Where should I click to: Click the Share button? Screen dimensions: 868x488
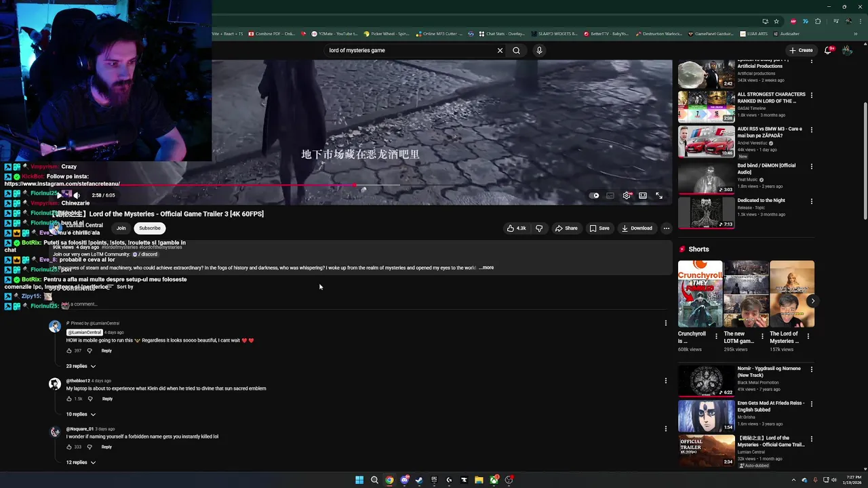pyautogui.click(x=566, y=228)
